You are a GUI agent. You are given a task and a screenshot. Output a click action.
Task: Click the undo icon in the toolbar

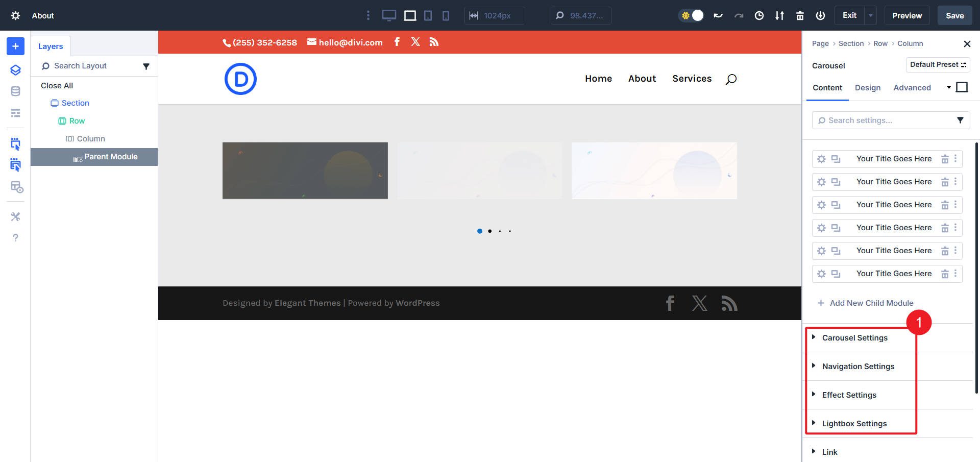pyautogui.click(x=718, y=15)
